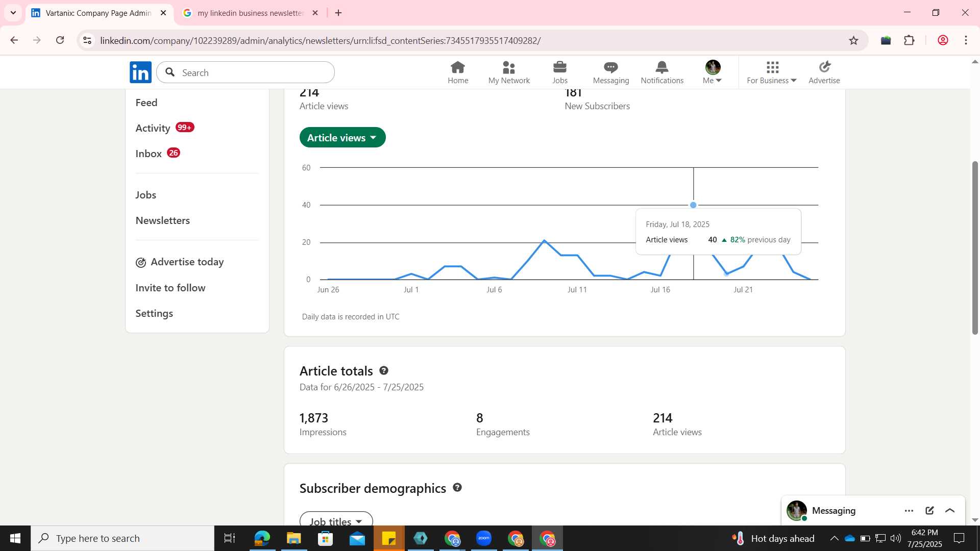The width and height of the screenshot is (980, 551).
Task: Click Advertise today in sidebar
Action: coord(180,262)
